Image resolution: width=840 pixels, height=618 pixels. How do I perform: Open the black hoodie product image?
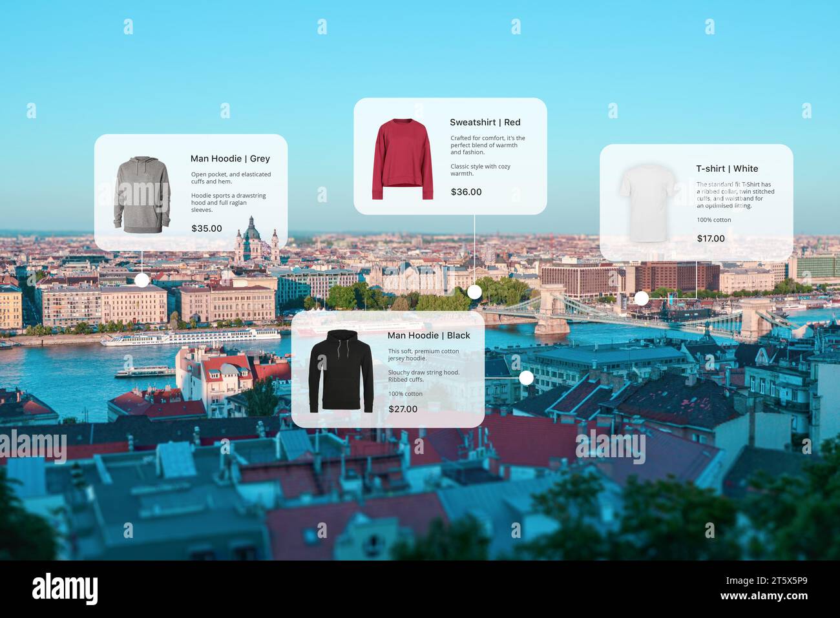(x=341, y=371)
